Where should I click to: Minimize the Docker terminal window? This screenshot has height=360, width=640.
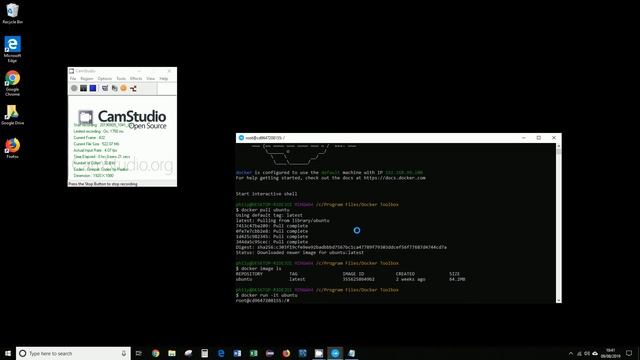coord(524,138)
